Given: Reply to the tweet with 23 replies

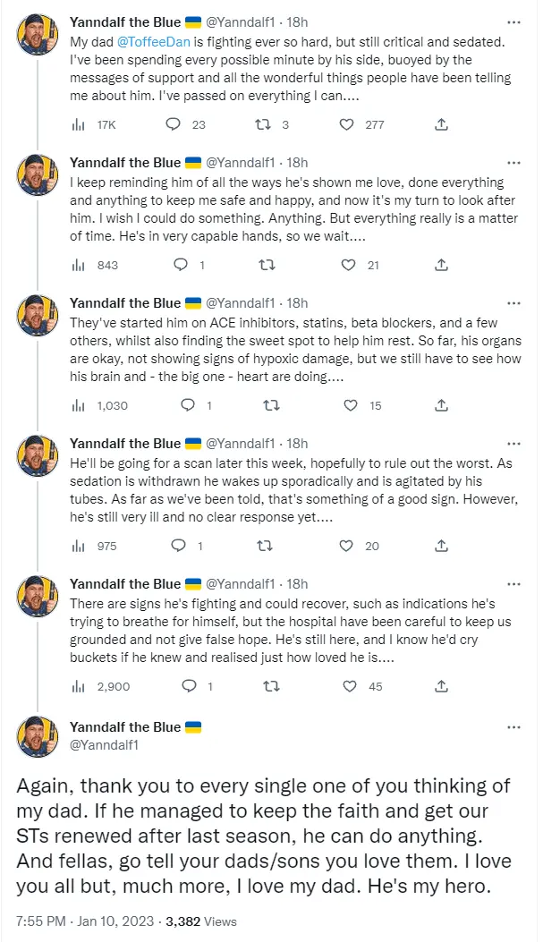Looking at the screenshot, I should 174,125.
